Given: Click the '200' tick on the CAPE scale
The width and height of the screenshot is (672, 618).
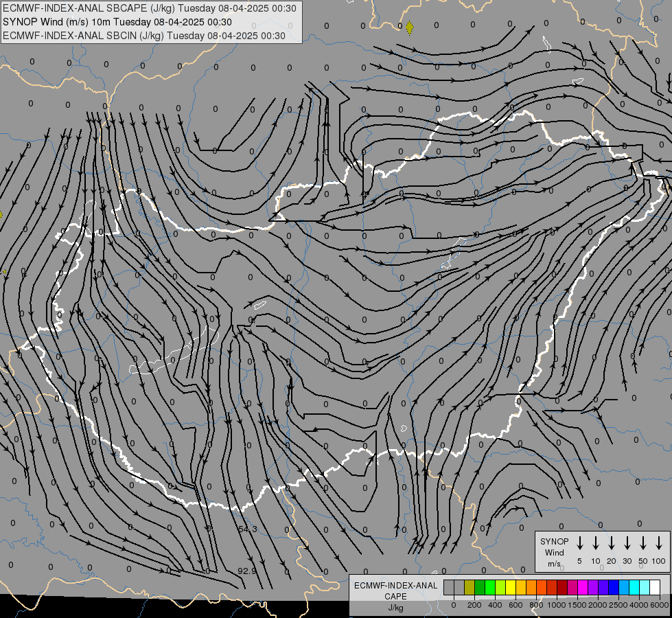Looking at the screenshot, I should [474, 605].
